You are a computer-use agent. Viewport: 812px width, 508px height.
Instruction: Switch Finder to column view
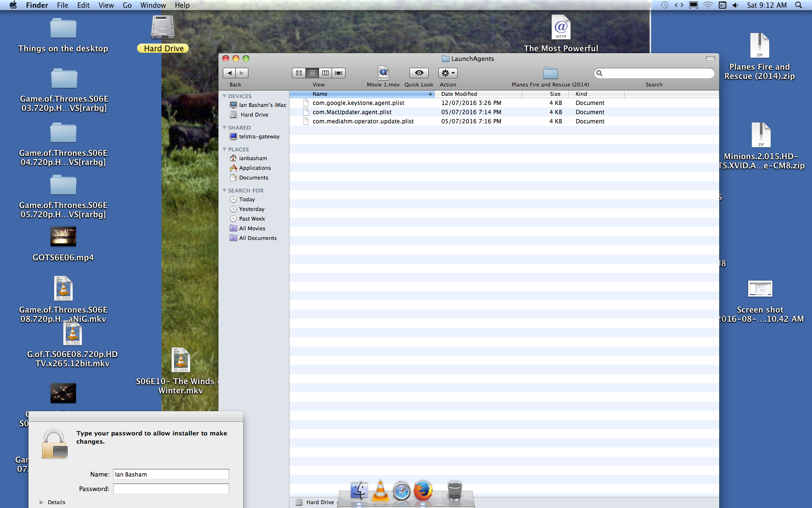(x=325, y=73)
